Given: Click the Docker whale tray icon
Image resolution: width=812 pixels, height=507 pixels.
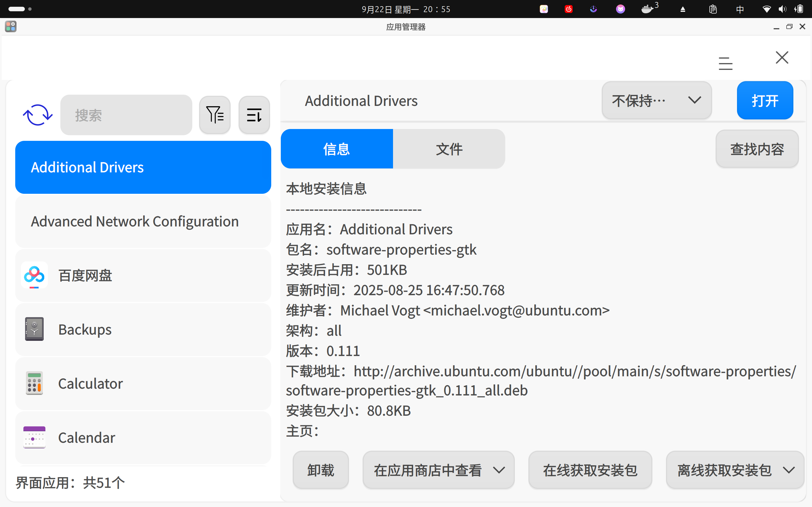Looking at the screenshot, I should click(x=648, y=9).
